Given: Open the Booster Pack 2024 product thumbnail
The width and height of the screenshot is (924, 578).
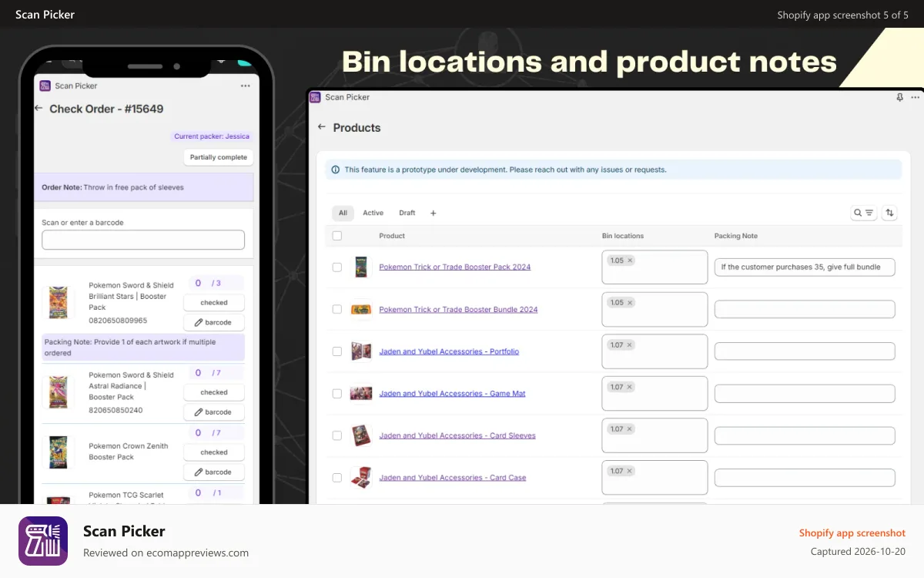Looking at the screenshot, I should (x=361, y=267).
